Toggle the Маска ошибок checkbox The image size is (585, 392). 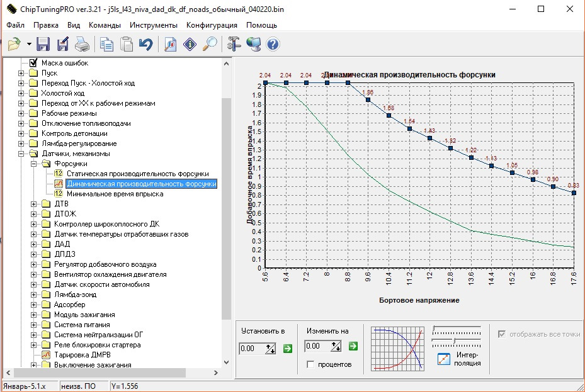(33, 62)
